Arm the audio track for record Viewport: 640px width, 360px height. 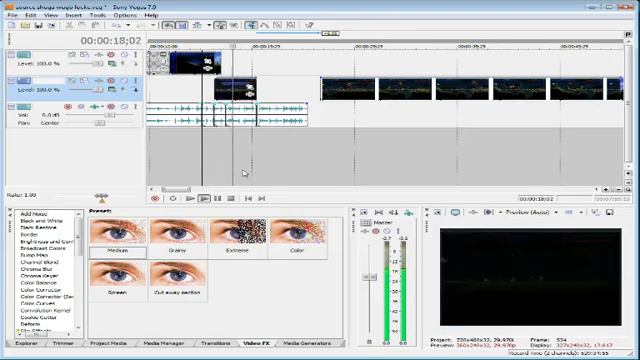pos(68,107)
